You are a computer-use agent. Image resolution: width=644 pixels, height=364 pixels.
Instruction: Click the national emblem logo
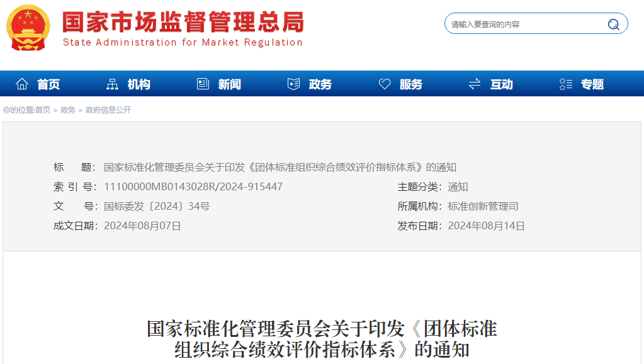pos(29,28)
